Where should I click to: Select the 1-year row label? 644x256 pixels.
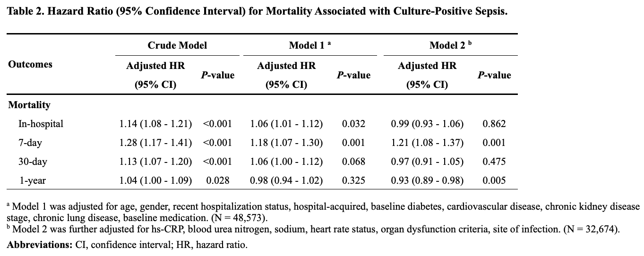click(x=33, y=180)
